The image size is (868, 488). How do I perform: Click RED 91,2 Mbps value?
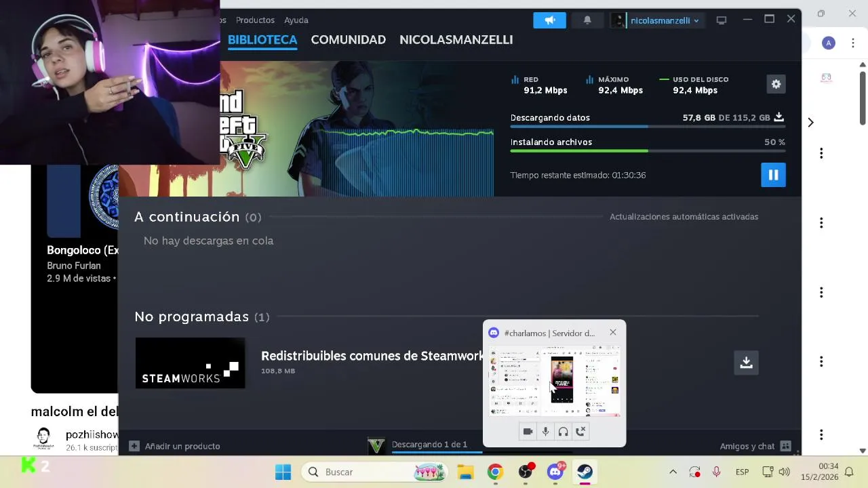545,90
